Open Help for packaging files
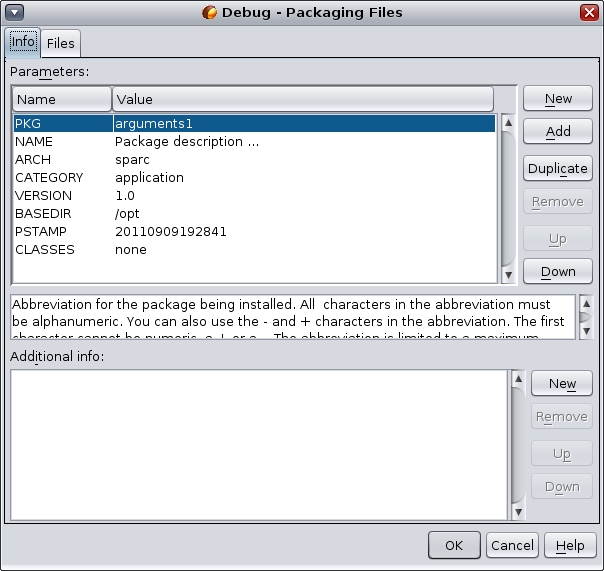This screenshot has height=571, width=604. 570,545
